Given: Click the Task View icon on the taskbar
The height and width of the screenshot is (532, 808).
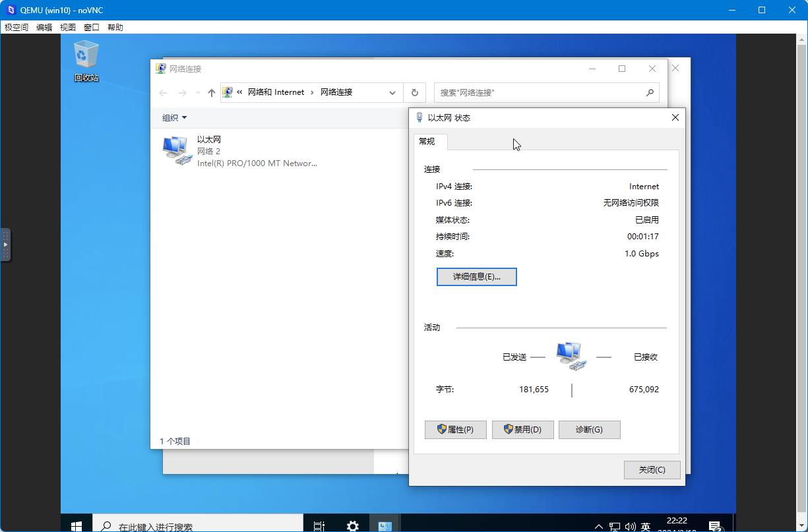Looking at the screenshot, I should pyautogui.click(x=319, y=525).
